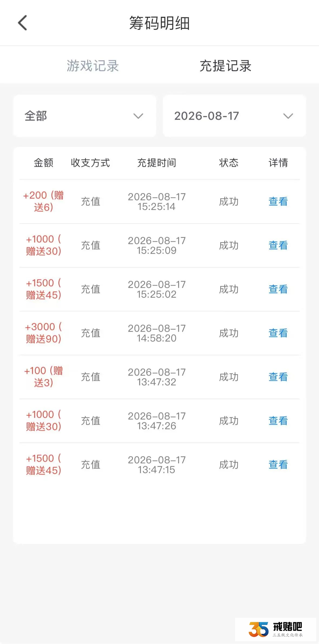319x644 pixels.
Task: View details of 13:47:26 recharge
Action: click(x=278, y=421)
